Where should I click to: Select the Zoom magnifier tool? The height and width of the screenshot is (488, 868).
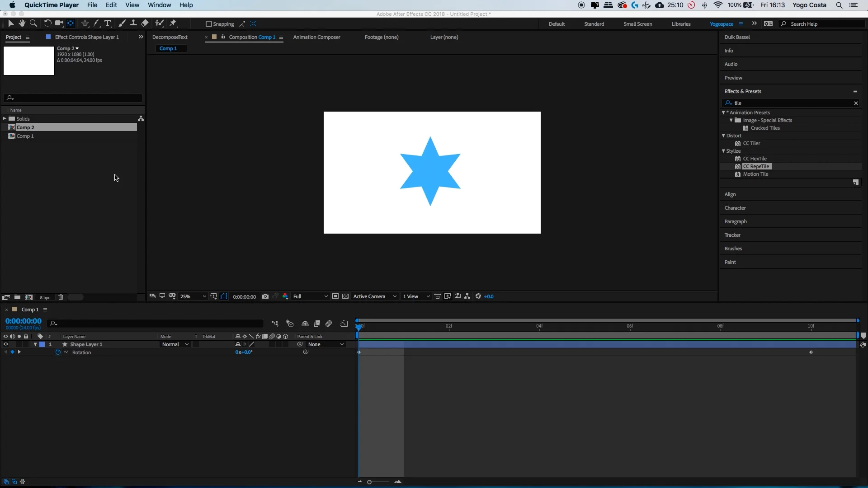coord(33,23)
